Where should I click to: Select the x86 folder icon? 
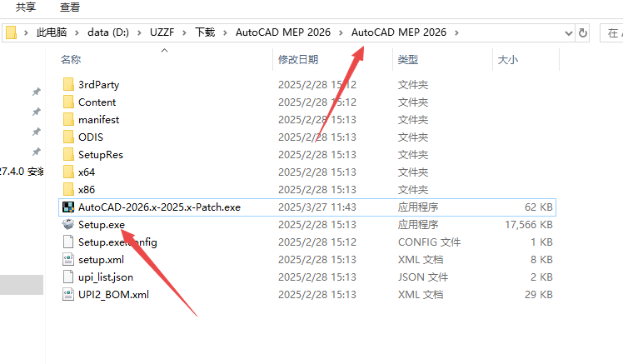[x=68, y=189]
